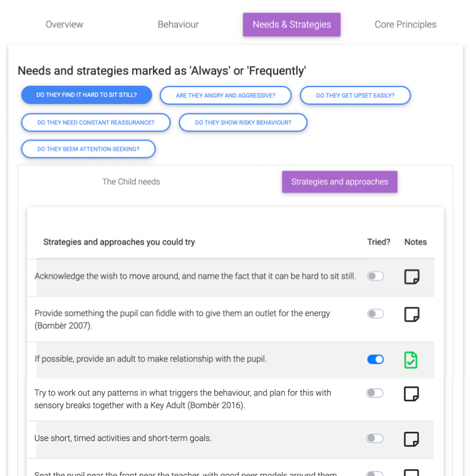Image resolution: width=470 pixels, height=476 pixels.
Task: Switch to the Overview tab
Action: pos(64,24)
